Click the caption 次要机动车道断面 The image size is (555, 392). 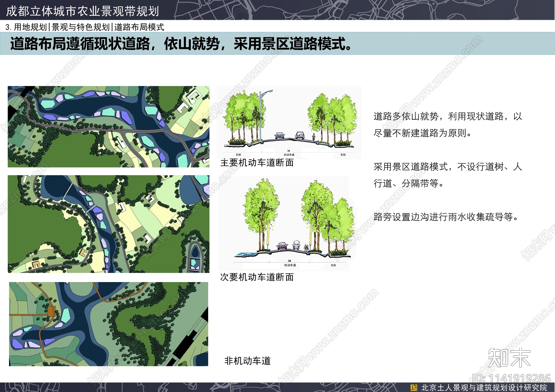point(257,277)
